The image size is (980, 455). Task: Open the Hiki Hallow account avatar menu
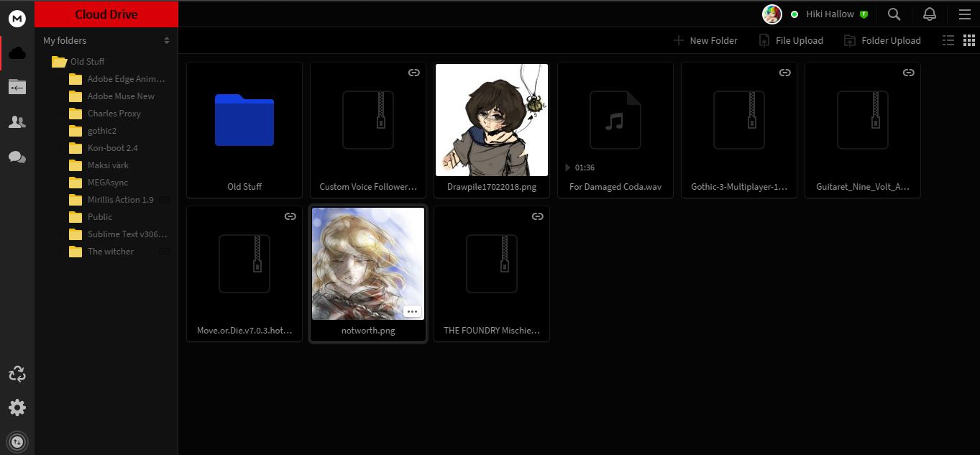pos(771,14)
